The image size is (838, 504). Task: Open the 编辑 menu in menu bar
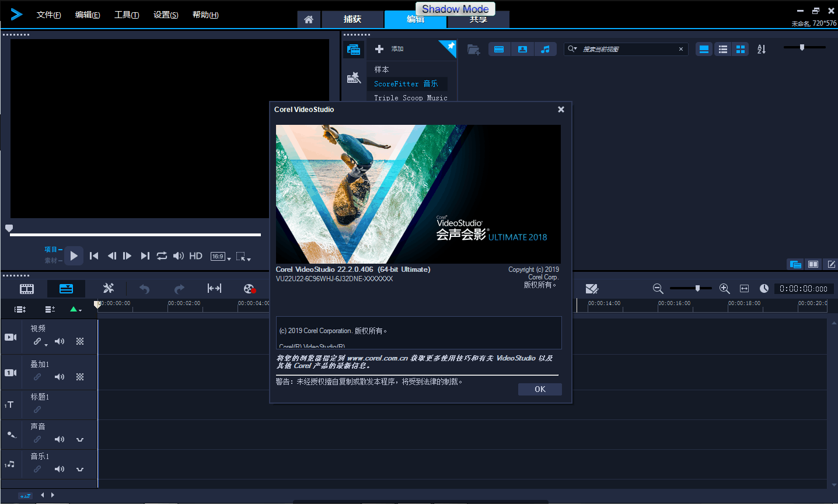(x=88, y=15)
